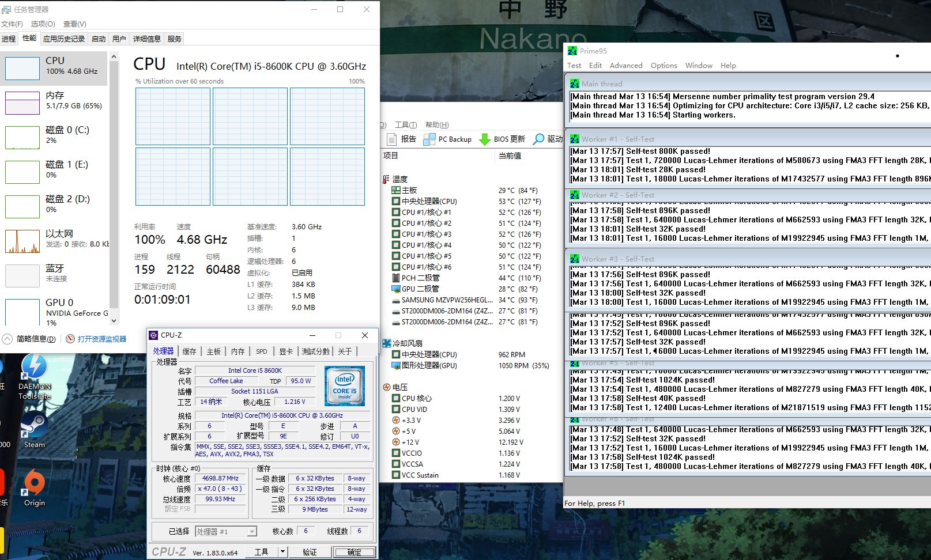
Task: Click the +12 V voltage row icon
Action: coord(396,442)
